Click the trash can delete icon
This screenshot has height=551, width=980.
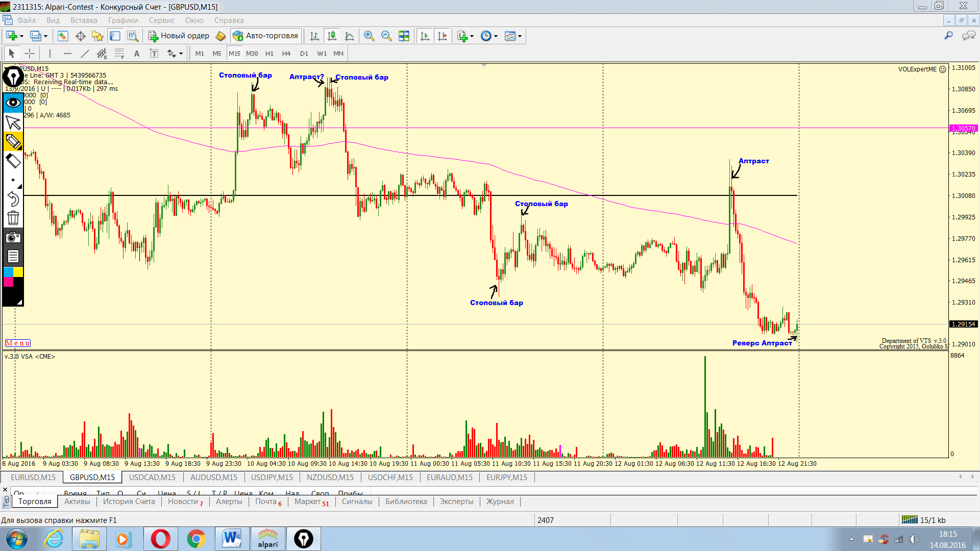(x=13, y=218)
